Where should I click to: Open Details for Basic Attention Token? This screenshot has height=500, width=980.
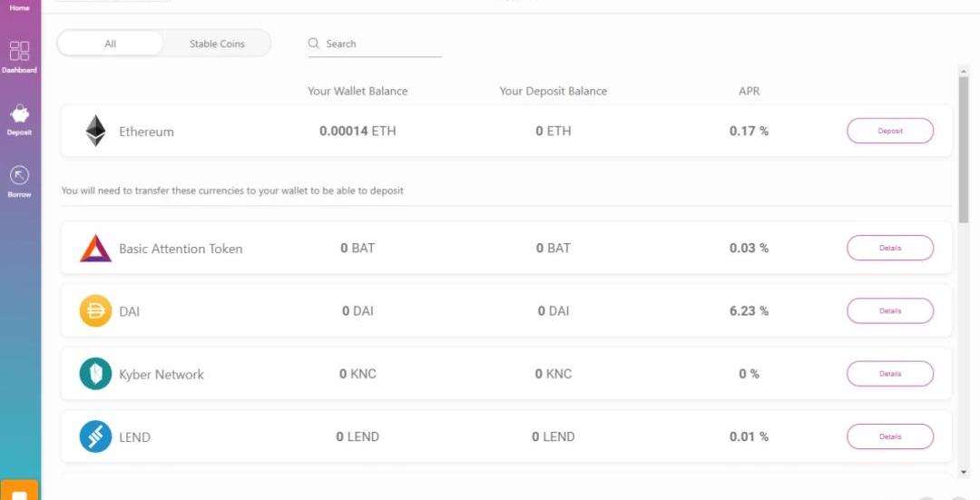click(x=889, y=248)
